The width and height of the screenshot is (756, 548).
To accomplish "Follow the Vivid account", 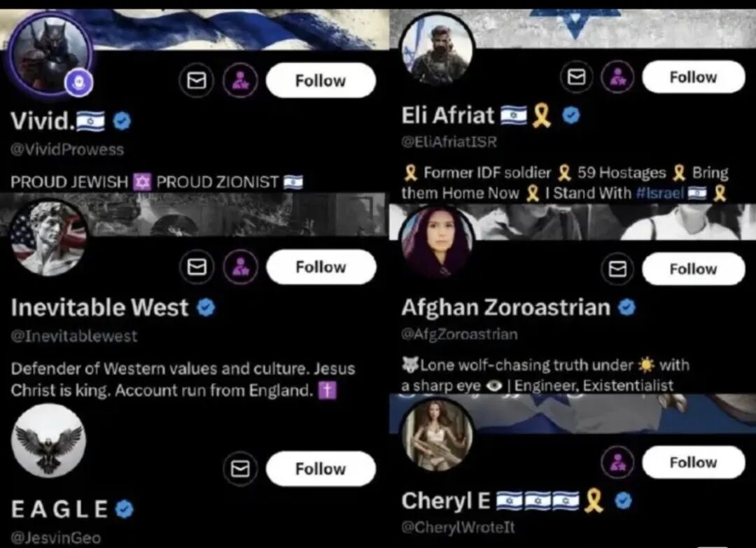I will [321, 80].
